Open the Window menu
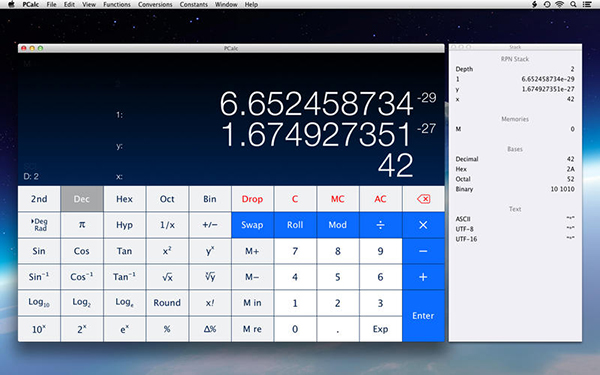The height and width of the screenshot is (375, 600). click(x=226, y=5)
